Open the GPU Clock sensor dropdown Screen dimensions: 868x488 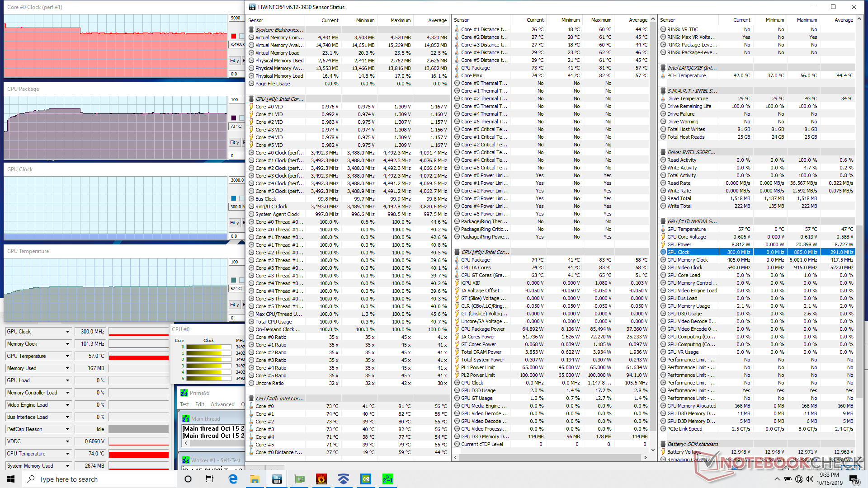pyautogui.click(x=67, y=332)
